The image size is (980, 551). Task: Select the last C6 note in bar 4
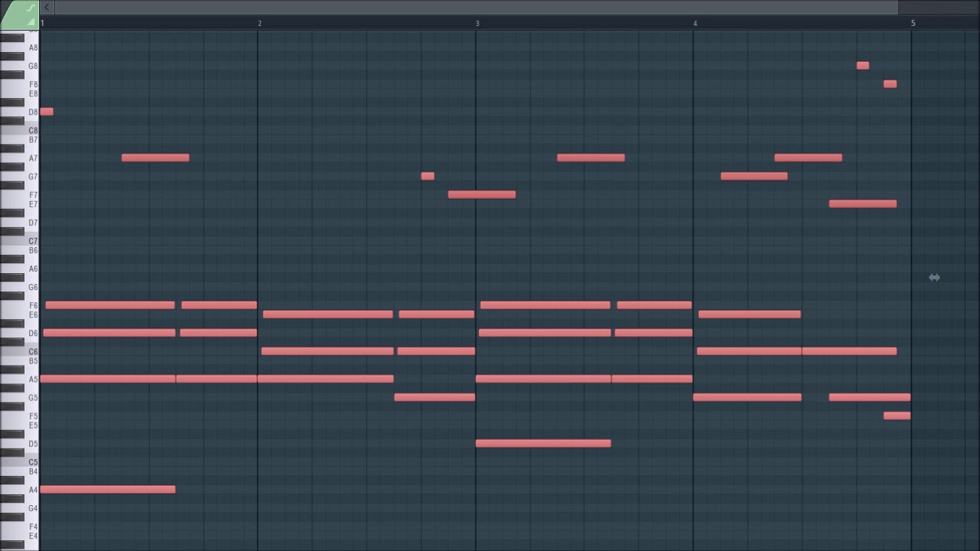point(849,351)
